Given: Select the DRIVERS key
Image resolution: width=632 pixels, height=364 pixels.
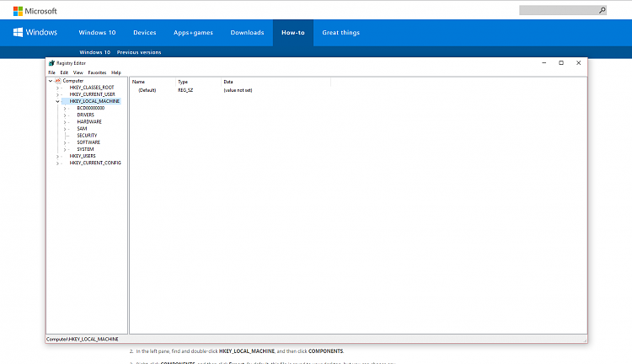Looking at the screenshot, I should click(85, 115).
